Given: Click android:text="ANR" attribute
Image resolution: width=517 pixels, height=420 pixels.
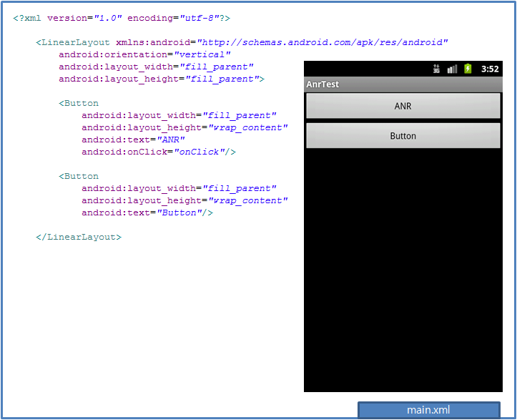Looking at the screenshot, I should tap(133, 140).
